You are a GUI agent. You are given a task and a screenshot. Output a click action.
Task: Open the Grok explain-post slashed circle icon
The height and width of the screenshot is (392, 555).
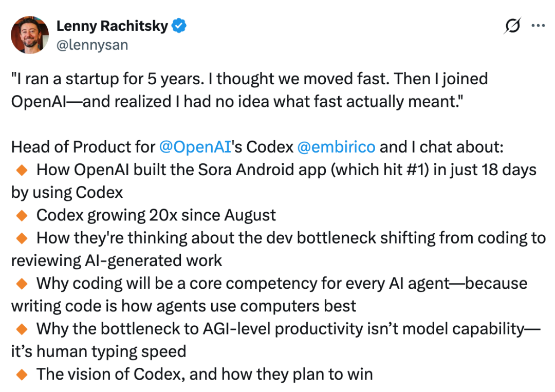[x=512, y=26]
